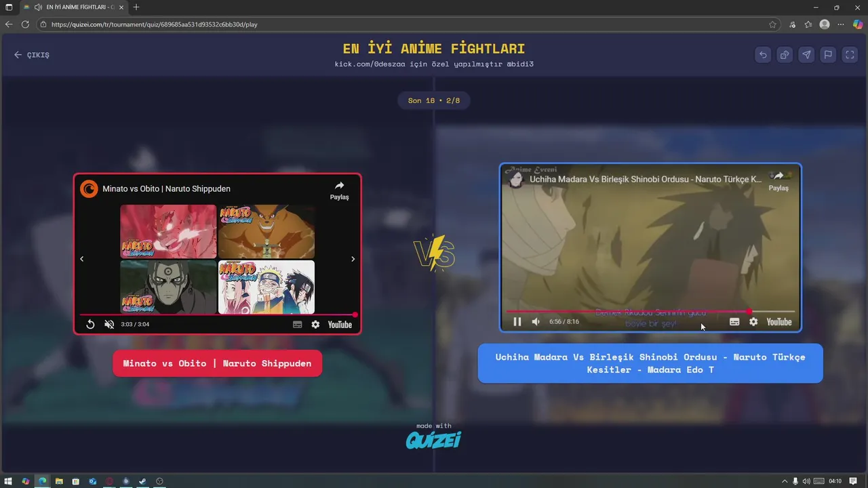Open Team 7 suggested thumbnail
The height and width of the screenshot is (488, 868).
[x=267, y=287]
